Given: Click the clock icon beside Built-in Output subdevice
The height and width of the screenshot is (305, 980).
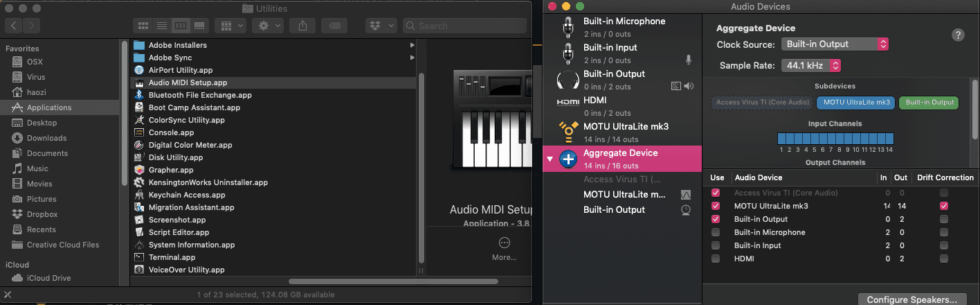Looking at the screenshot, I should coord(686,209).
